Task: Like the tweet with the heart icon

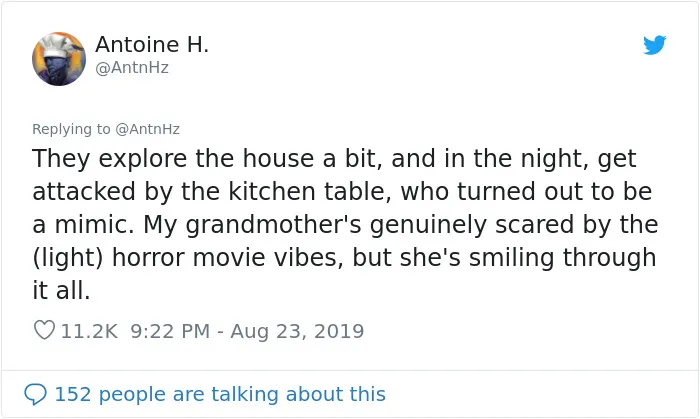Action: [x=44, y=330]
